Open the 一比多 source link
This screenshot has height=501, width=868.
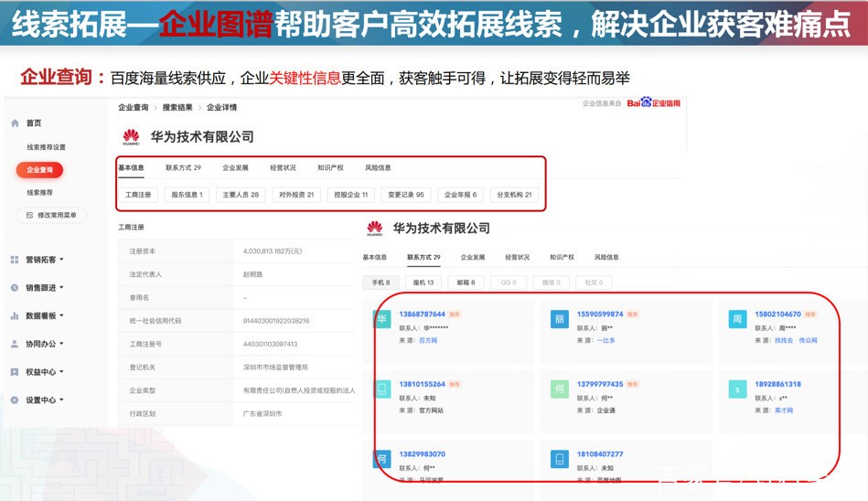coord(605,340)
